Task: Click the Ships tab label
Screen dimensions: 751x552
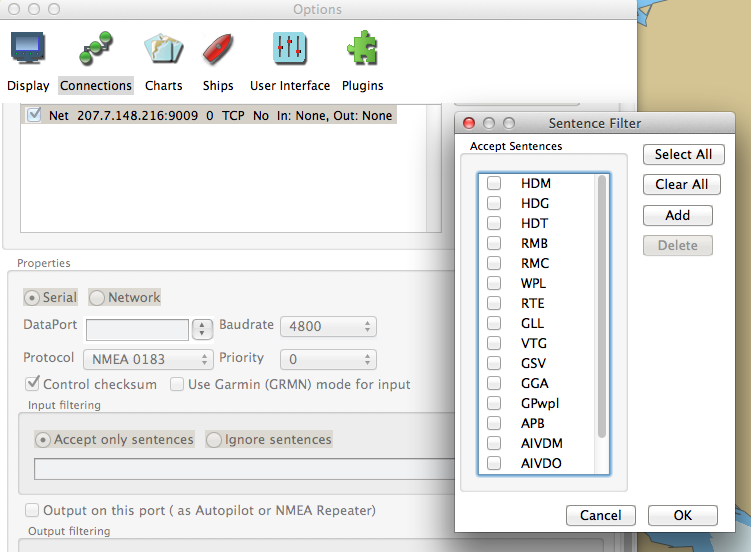Action: [218, 86]
